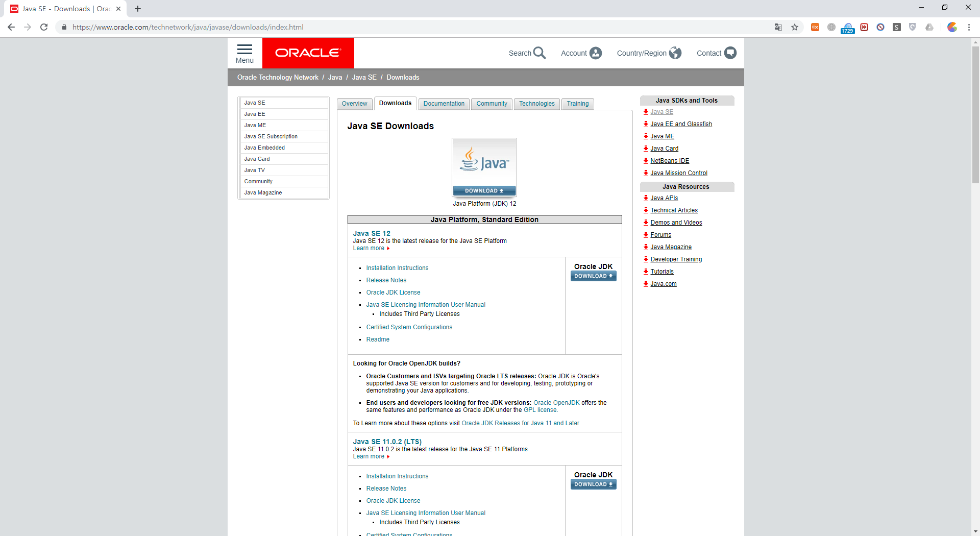
Task: Bookmark this page with star icon
Action: click(794, 27)
